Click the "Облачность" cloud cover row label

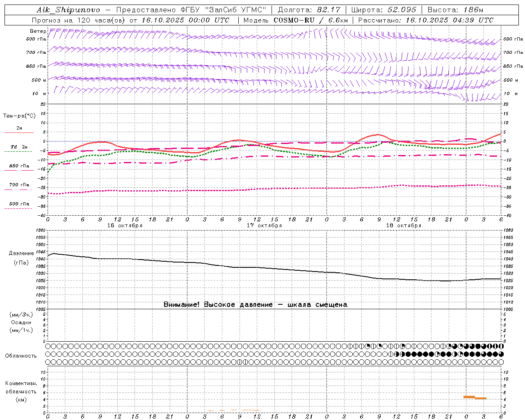point(21,356)
